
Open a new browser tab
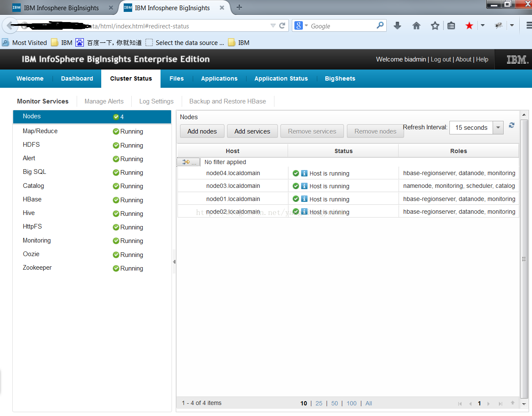pyautogui.click(x=239, y=7)
